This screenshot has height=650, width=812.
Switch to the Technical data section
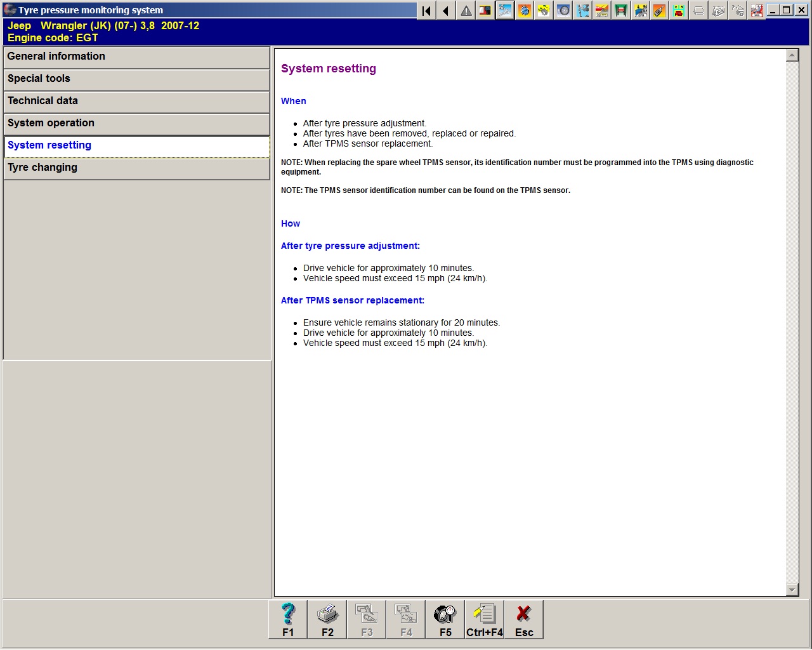[136, 101]
